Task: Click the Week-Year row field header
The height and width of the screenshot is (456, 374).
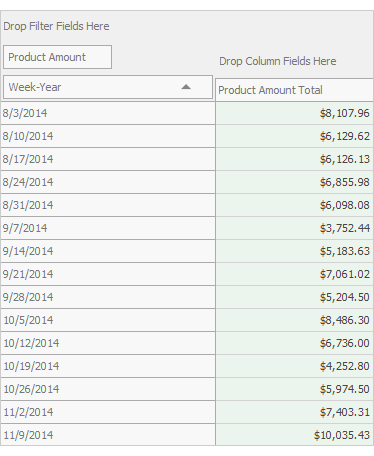Action: point(108,87)
